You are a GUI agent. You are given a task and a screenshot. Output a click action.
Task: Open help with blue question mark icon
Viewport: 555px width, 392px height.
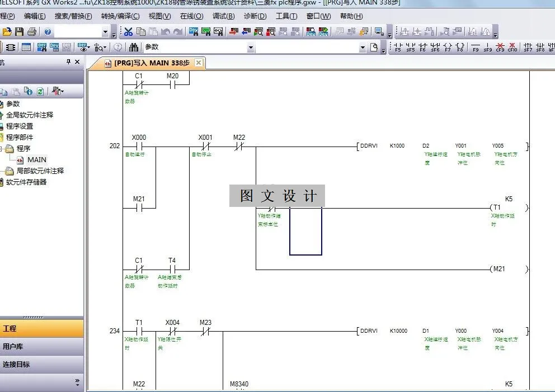[48, 32]
